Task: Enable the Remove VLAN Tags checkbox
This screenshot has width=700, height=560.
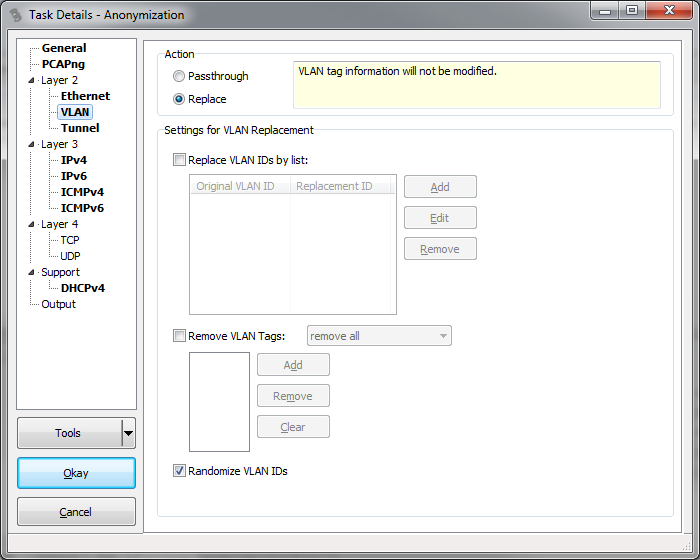Action: pos(179,336)
